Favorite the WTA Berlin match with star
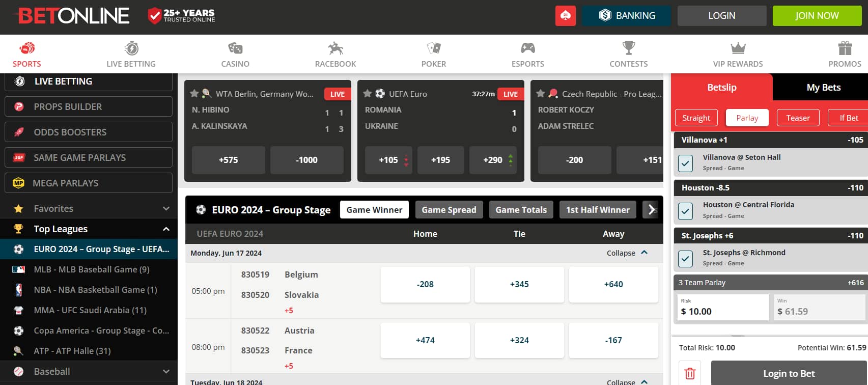 [x=194, y=94]
